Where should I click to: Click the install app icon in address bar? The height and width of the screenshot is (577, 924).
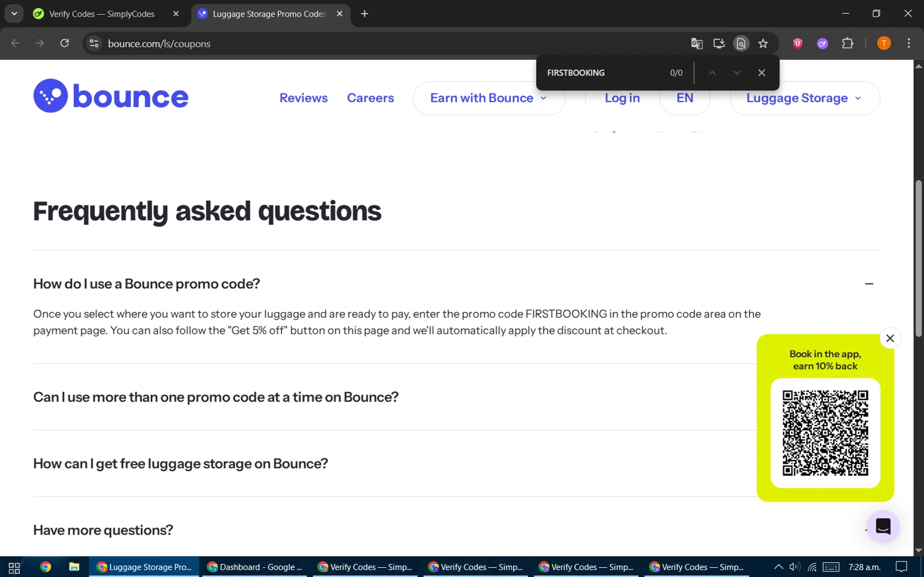719,43
